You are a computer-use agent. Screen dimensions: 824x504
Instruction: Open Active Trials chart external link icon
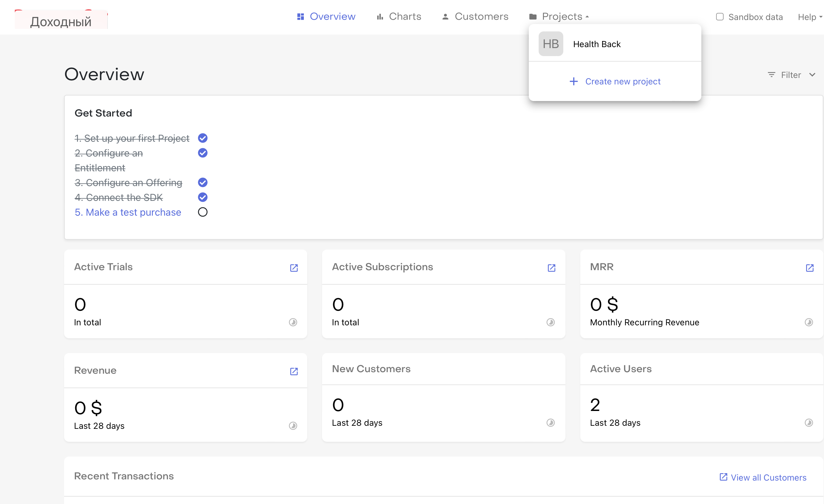click(x=294, y=268)
